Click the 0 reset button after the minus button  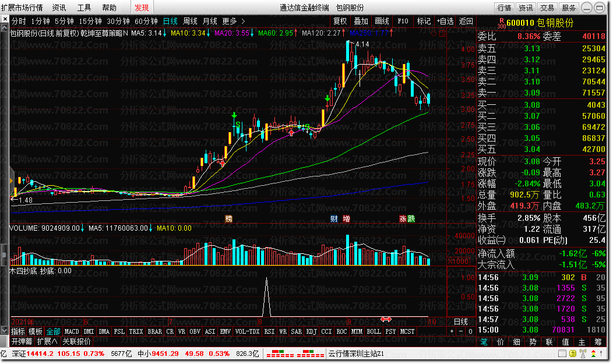[x=470, y=331]
